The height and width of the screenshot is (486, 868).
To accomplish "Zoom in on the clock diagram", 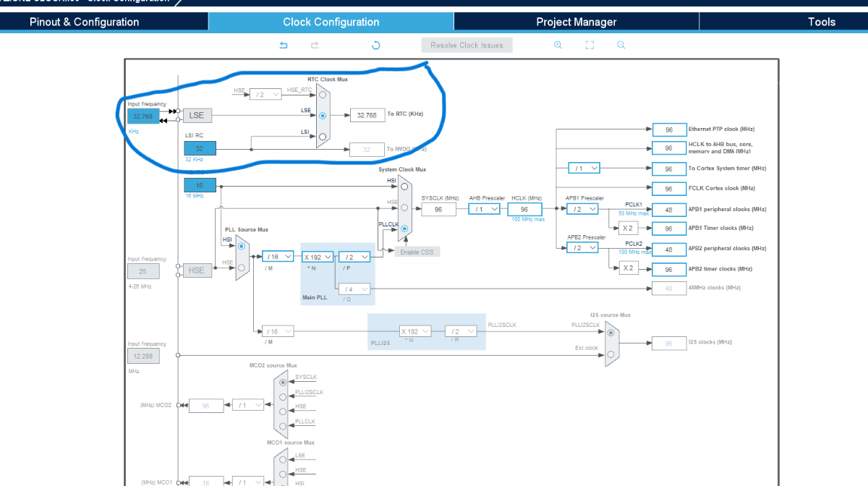I will [x=558, y=45].
